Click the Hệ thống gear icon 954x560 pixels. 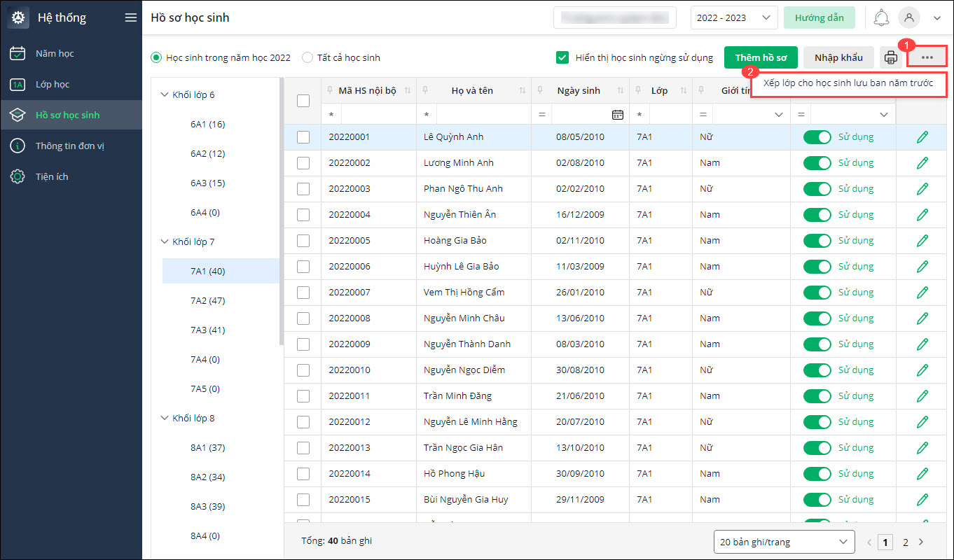[x=18, y=18]
